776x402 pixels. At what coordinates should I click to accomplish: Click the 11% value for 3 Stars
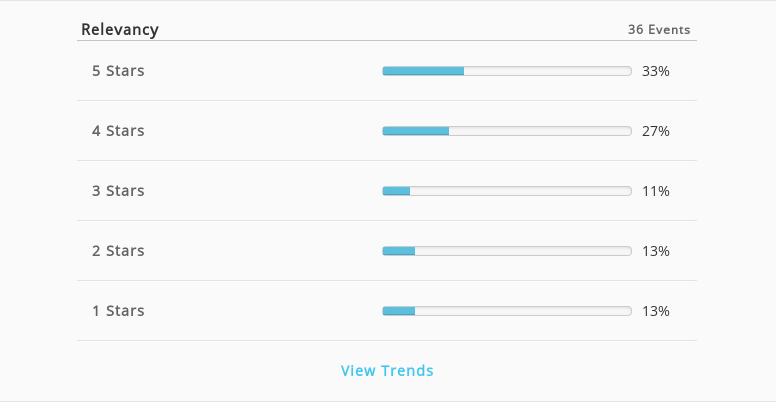656,191
